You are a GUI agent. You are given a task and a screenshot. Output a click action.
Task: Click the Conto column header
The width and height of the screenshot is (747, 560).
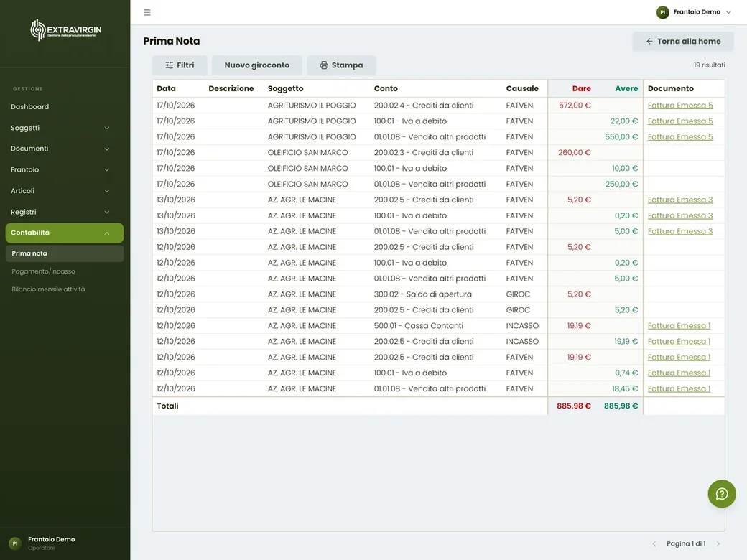[386, 88]
